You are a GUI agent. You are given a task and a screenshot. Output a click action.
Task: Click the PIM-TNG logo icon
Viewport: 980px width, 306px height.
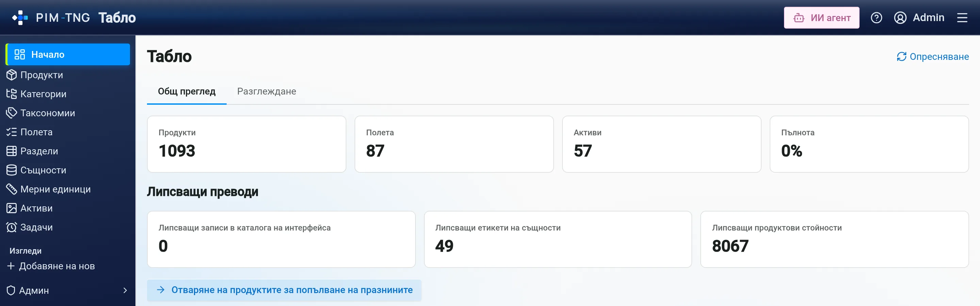[x=20, y=17]
